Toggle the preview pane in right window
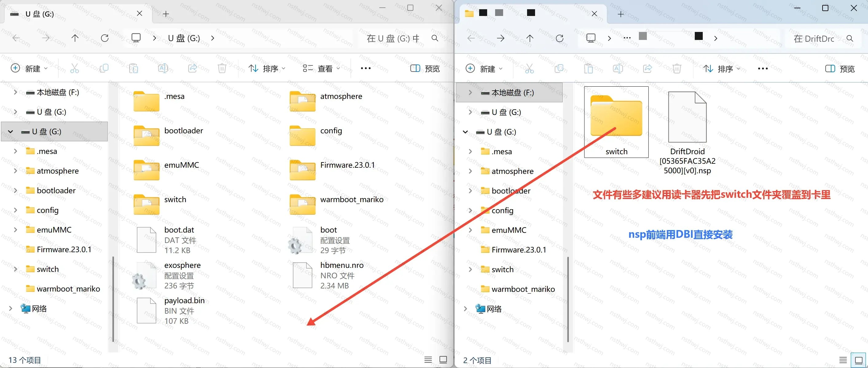The image size is (868, 368). [840, 69]
